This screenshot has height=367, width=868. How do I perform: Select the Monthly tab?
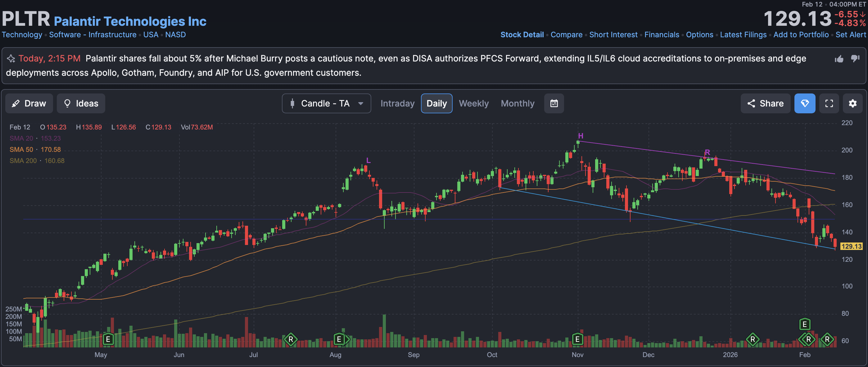coord(518,103)
